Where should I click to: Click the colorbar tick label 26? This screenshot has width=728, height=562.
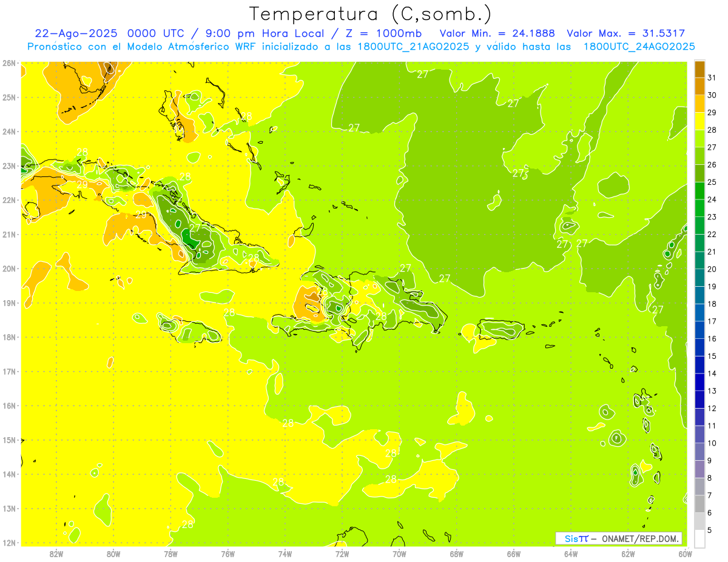(x=712, y=165)
